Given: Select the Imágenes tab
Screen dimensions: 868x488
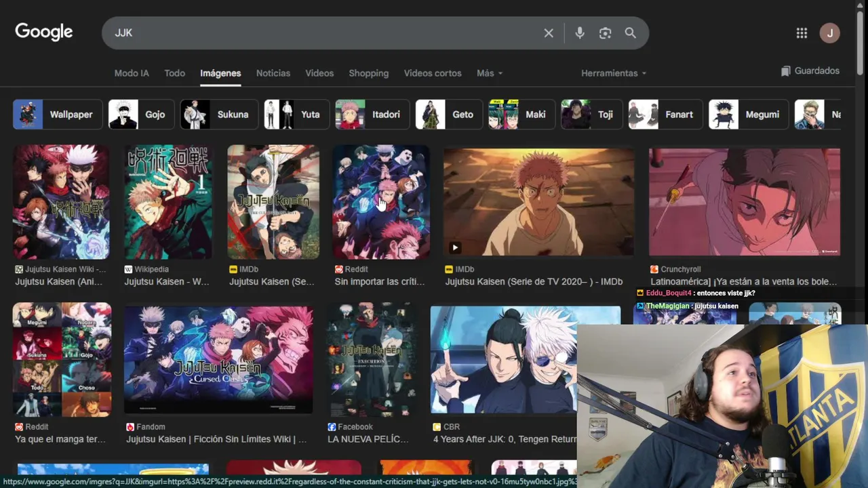Looking at the screenshot, I should coord(220,73).
